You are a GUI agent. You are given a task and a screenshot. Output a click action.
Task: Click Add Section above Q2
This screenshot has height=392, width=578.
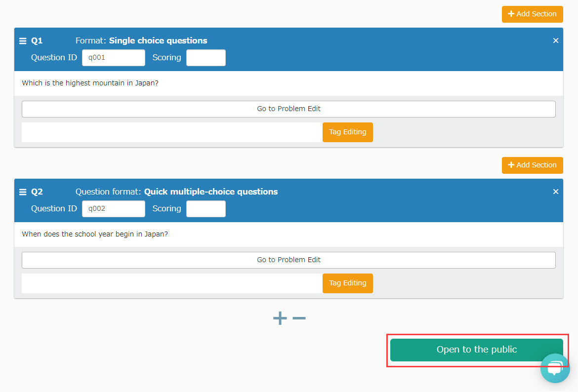[x=532, y=165]
